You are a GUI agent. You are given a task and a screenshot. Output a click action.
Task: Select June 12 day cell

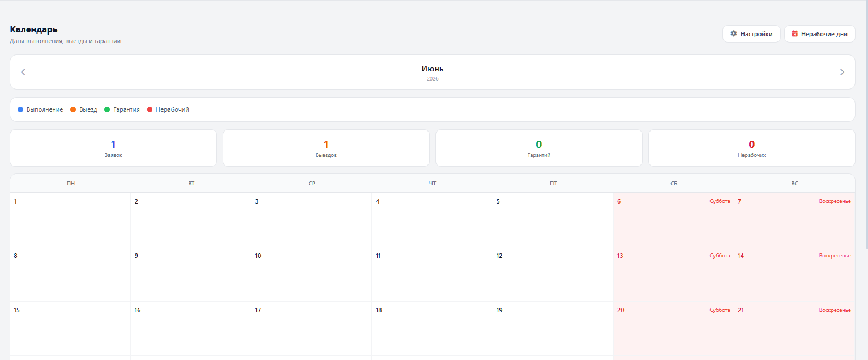coord(553,274)
